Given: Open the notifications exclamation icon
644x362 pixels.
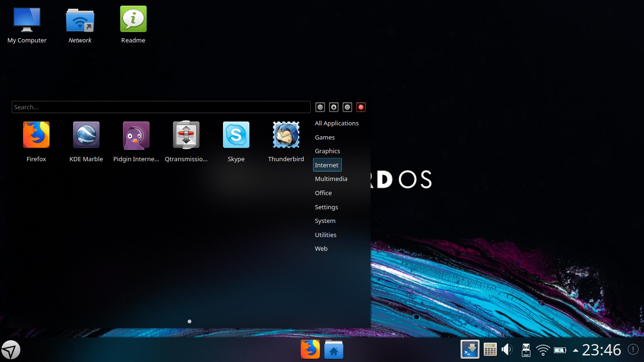Looking at the screenshot, I should coord(634,350).
